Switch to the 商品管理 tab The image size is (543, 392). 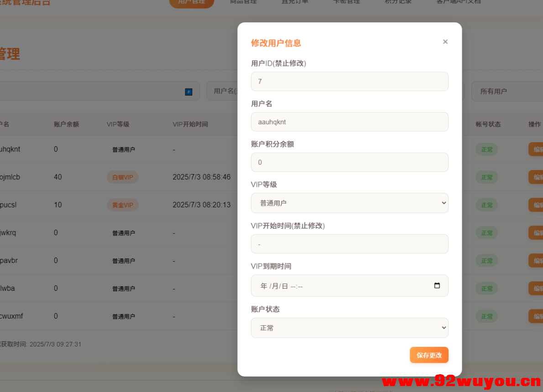click(244, 2)
